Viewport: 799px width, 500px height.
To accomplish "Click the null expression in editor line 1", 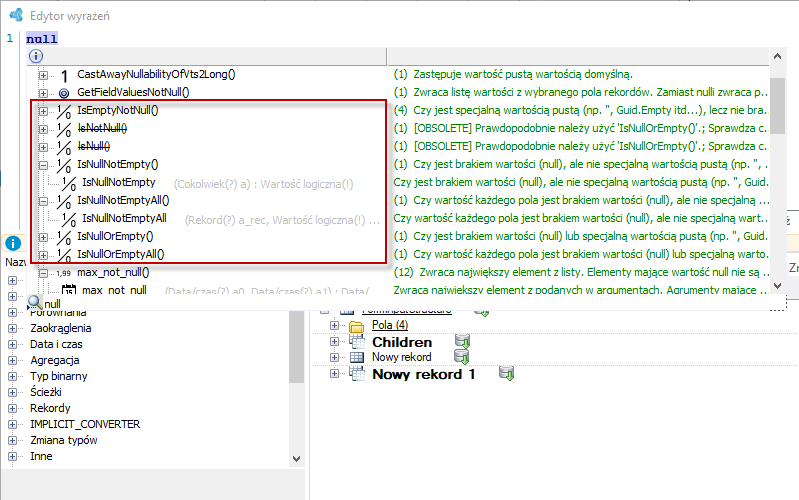I will point(42,39).
